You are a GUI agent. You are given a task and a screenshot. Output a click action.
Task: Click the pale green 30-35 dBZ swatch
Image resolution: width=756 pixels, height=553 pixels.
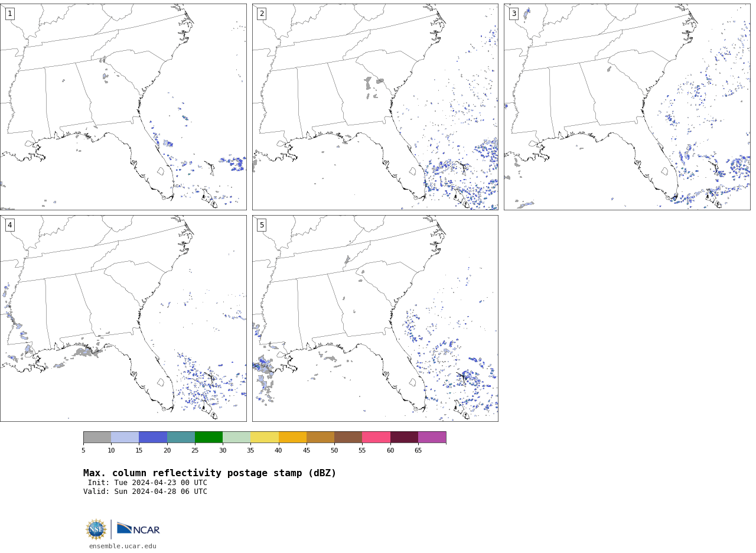click(x=236, y=437)
